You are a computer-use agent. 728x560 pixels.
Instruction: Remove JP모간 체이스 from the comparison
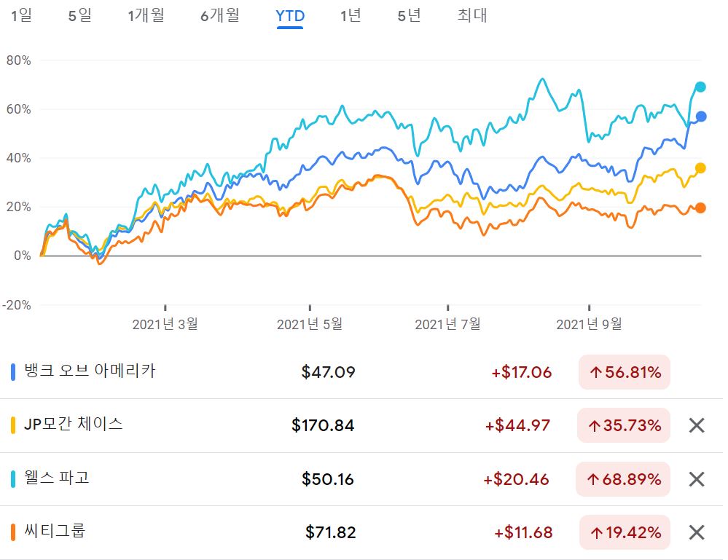pos(697,425)
